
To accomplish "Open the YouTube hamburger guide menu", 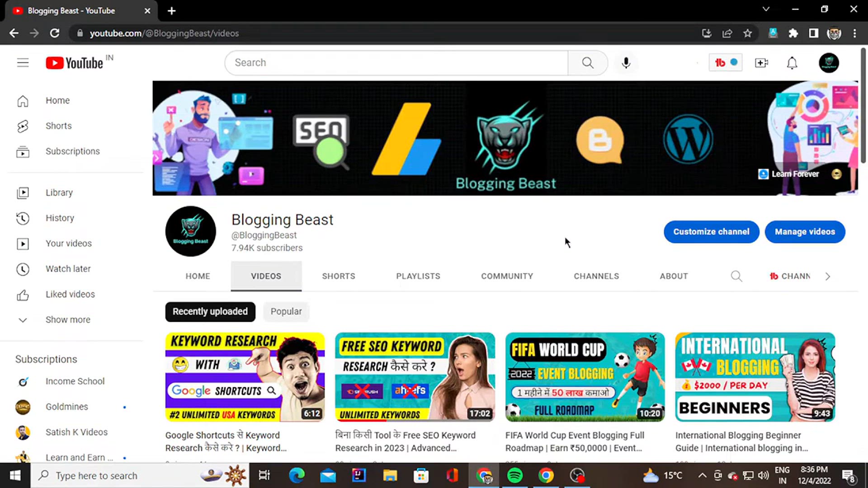I will pos(23,63).
